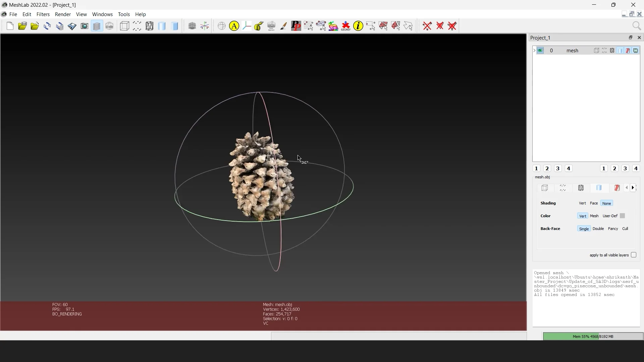Save current view to camera preset 1

(x=536, y=168)
